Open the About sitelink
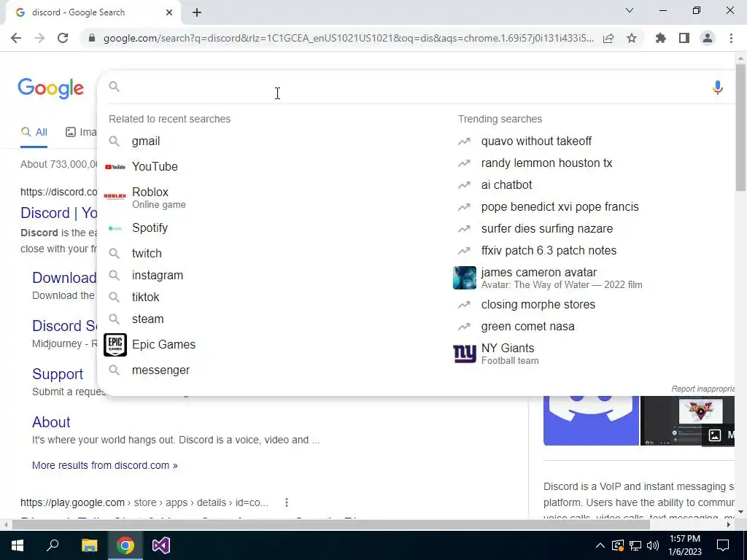This screenshot has height=560, width=747. pyautogui.click(x=51, y=422)
